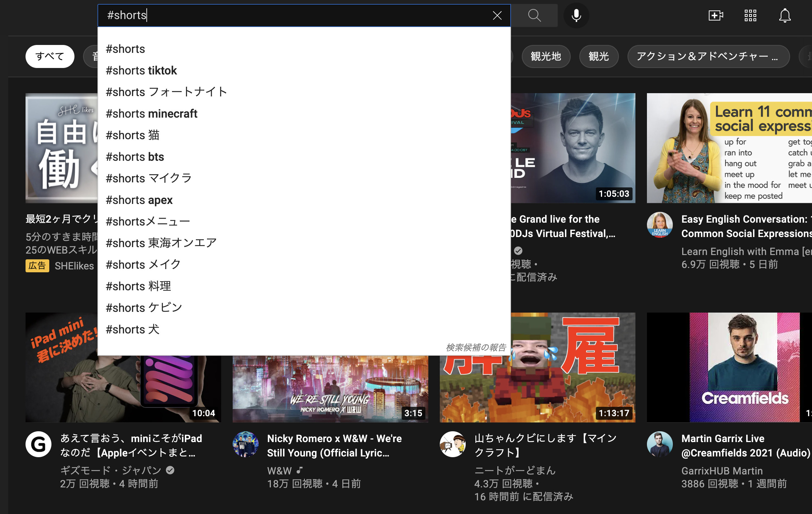This screenshot has height=514, width=812.
Task: Go to ギズモード・ジャパン channel name
Action: point(111,470)
